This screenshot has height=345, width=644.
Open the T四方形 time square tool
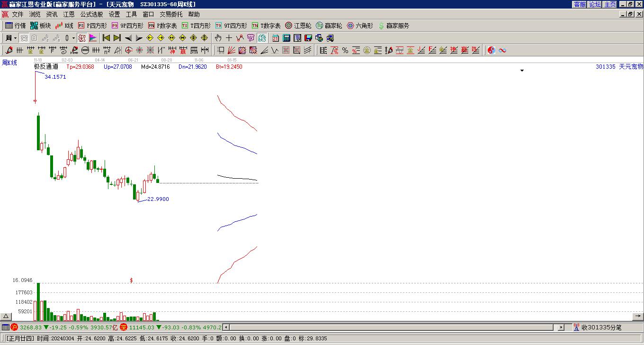tap(196, 26)
